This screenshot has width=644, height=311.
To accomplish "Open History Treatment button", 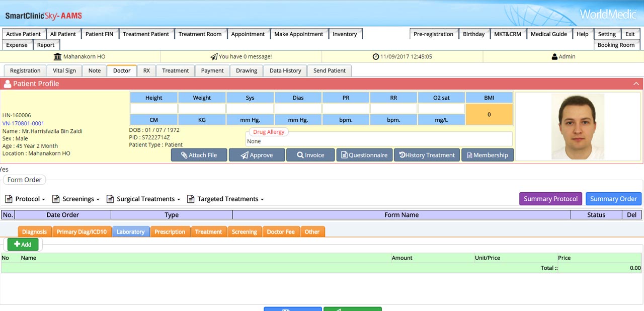I will coord(427,155).
